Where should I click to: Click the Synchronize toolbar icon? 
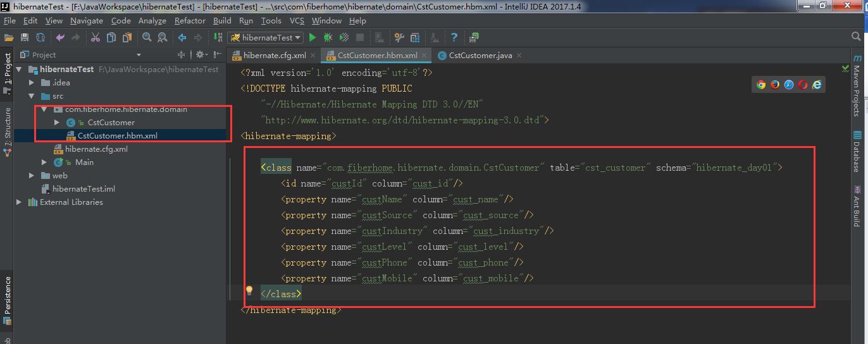coord(40,37)
